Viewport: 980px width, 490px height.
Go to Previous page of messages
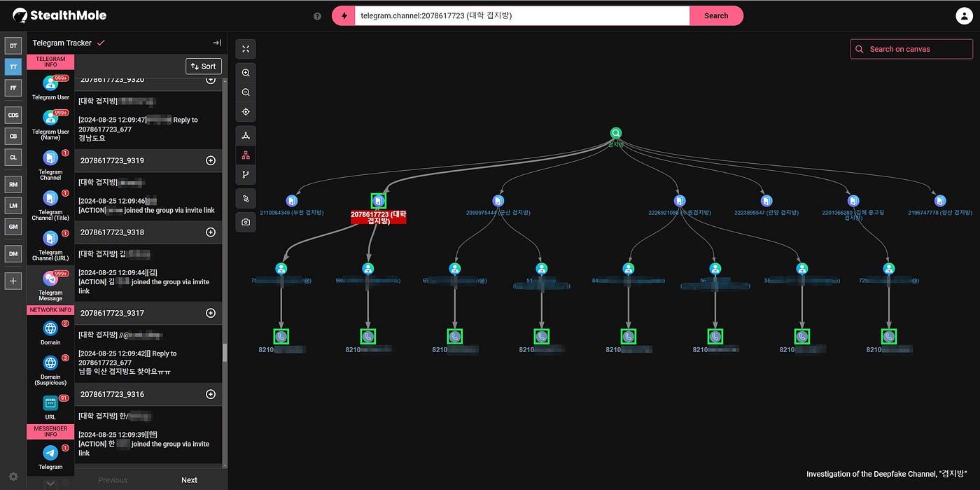(113, 480)
